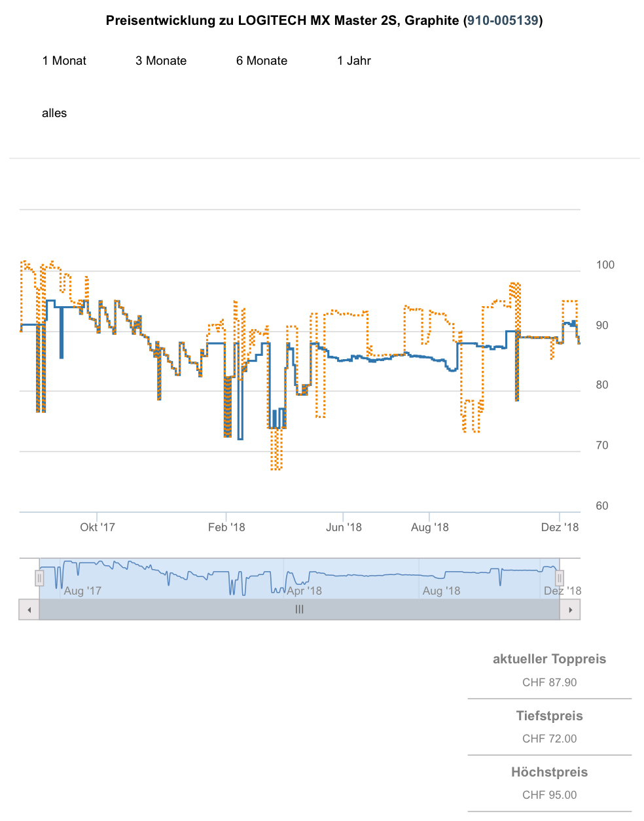
Task: Click the scrollbar's left arrow button
Action: click(29, 610)
